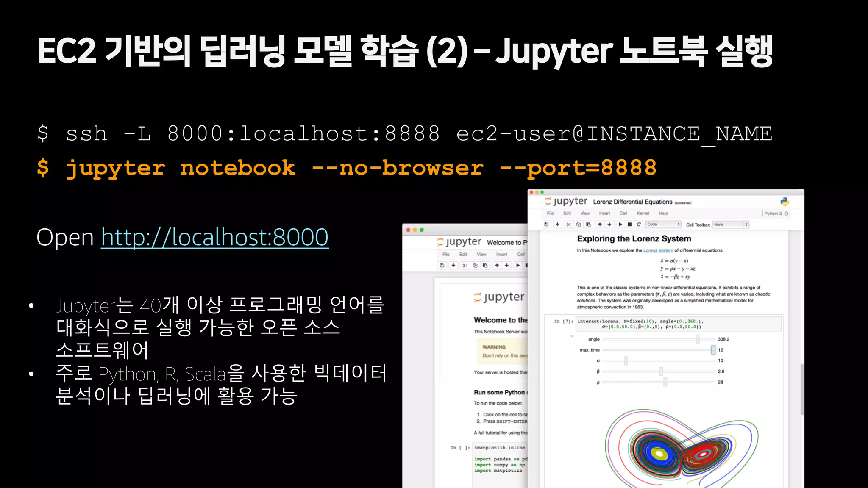Click up arrow in Welcome notebook toolbar
The height and width of the screenshot is (488, 868).
497,266
